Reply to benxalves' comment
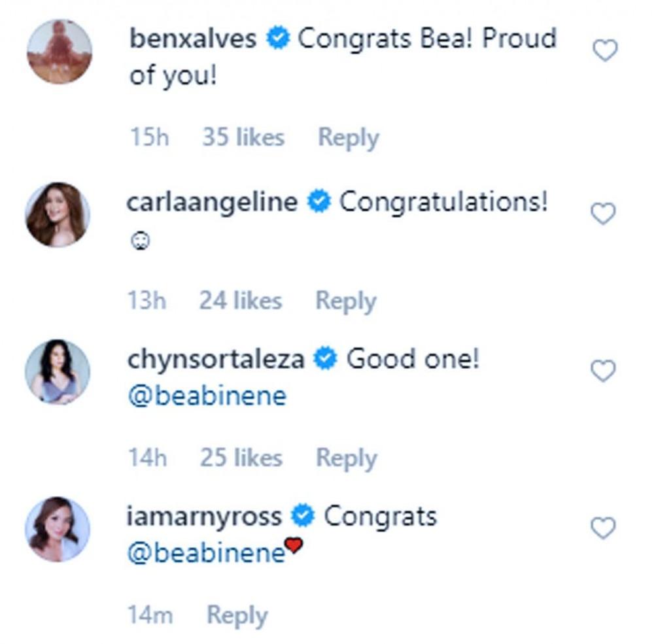Screen dimensions: 654x644 pos(348,138)
